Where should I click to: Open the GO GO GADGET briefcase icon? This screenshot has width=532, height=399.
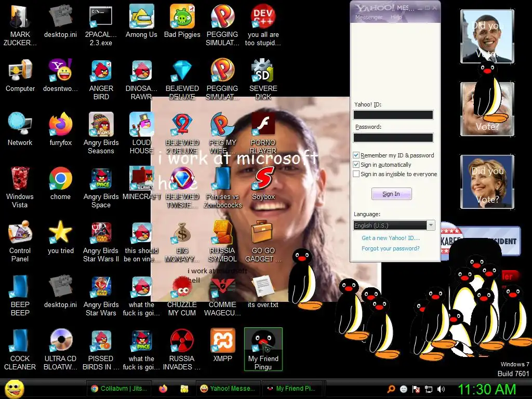262,232
